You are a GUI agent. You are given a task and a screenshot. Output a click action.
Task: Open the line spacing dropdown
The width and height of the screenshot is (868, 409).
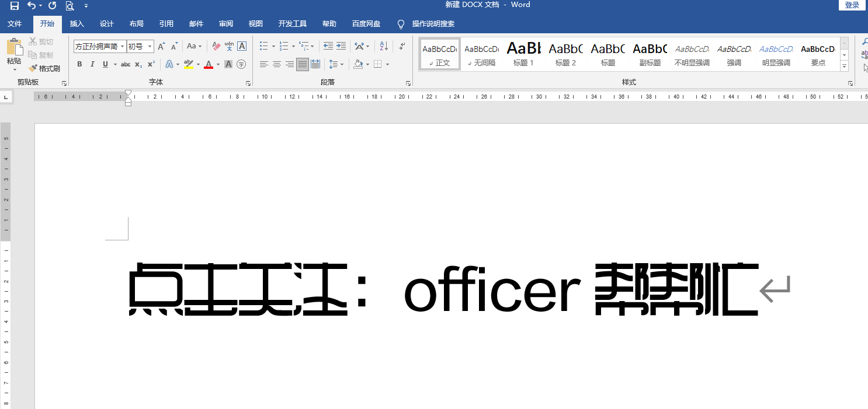335,64
